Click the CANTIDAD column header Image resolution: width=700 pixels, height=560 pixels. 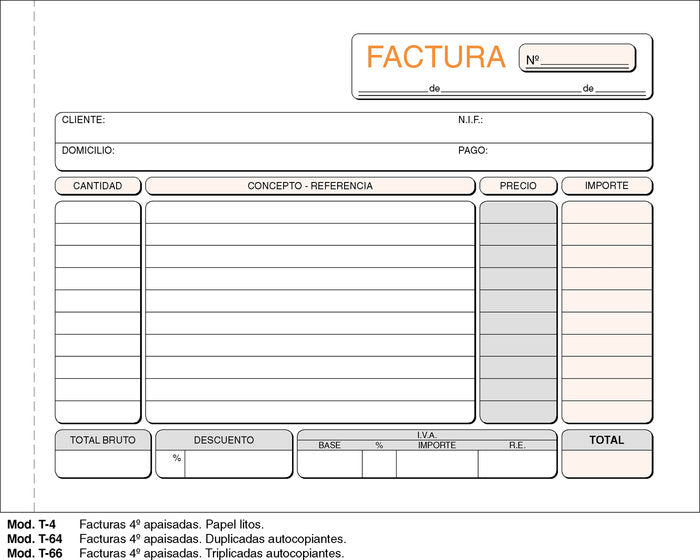[98, 186]
